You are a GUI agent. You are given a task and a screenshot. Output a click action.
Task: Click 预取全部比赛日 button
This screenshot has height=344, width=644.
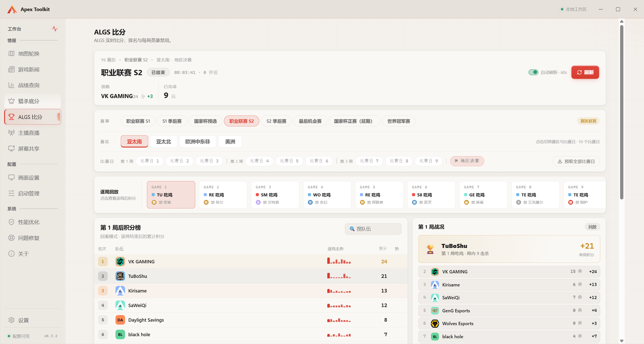pos(576,161)
